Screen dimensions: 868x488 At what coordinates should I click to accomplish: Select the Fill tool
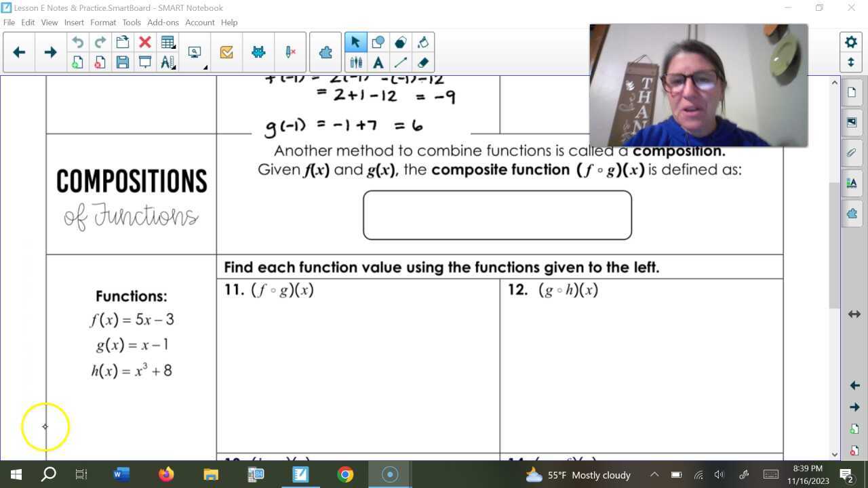pos(422,42)
